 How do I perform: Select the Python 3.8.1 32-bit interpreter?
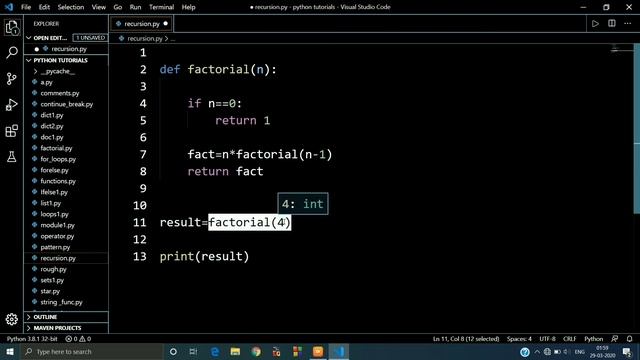tap(32, 339)
